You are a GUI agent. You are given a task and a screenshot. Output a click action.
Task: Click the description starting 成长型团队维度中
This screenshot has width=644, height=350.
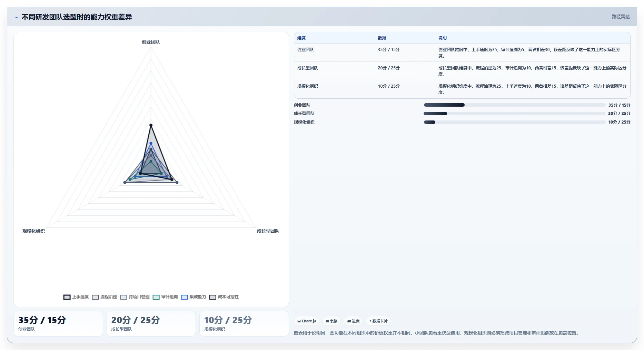coord(532,71)
